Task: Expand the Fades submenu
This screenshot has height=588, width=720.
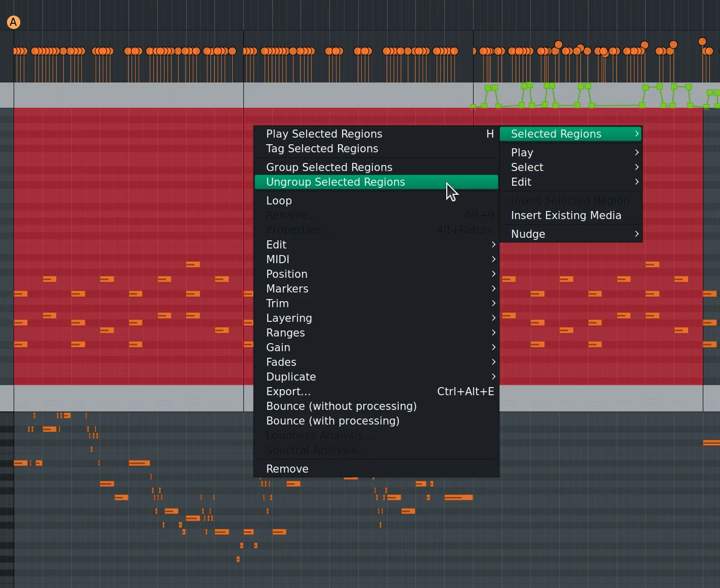Action: pyautogui.click(x=376, y=362)
